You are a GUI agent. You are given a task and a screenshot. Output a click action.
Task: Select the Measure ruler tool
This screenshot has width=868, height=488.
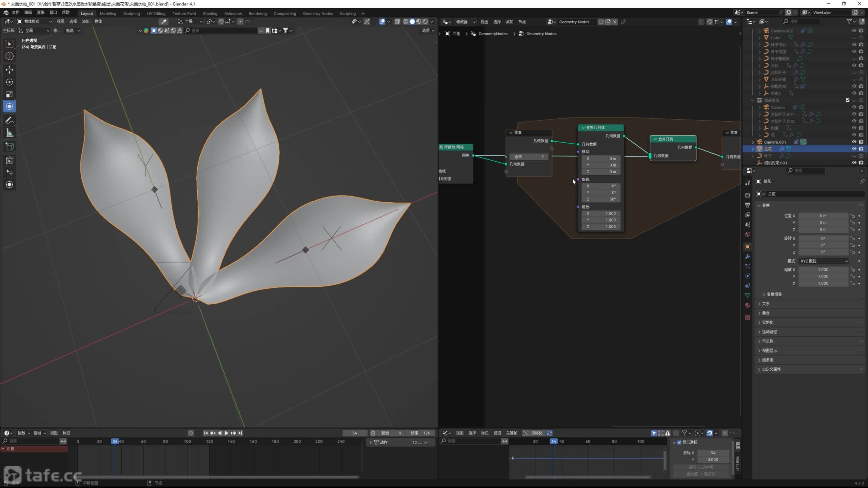pyautogui.click(x=9, y=133)
